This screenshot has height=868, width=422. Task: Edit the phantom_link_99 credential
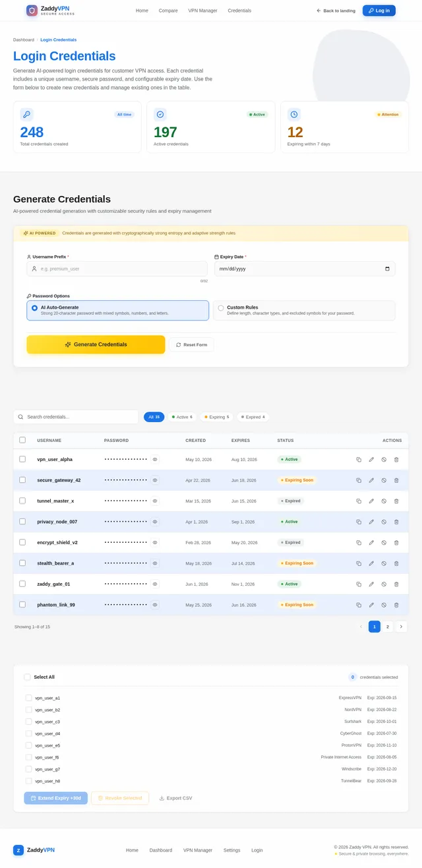coord(371,605)
